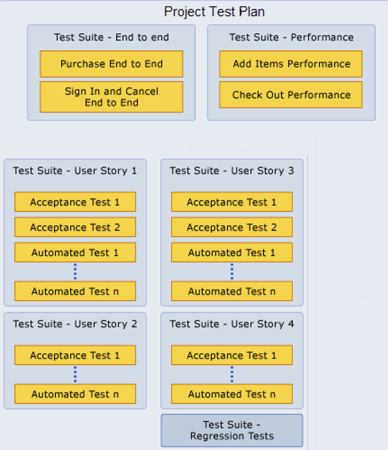Screen dimensions: 388x450
Task: Select Acceptance Test 1 in User Story 4
Action: coord(232,355)
